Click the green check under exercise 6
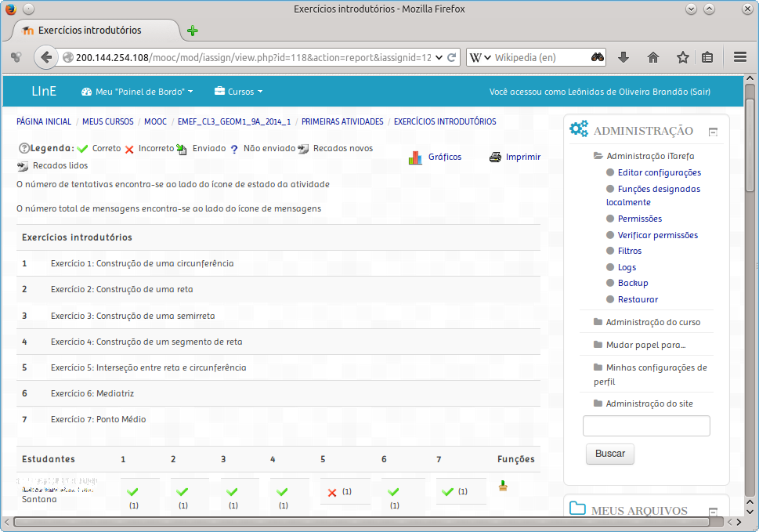 pos(393,492)
